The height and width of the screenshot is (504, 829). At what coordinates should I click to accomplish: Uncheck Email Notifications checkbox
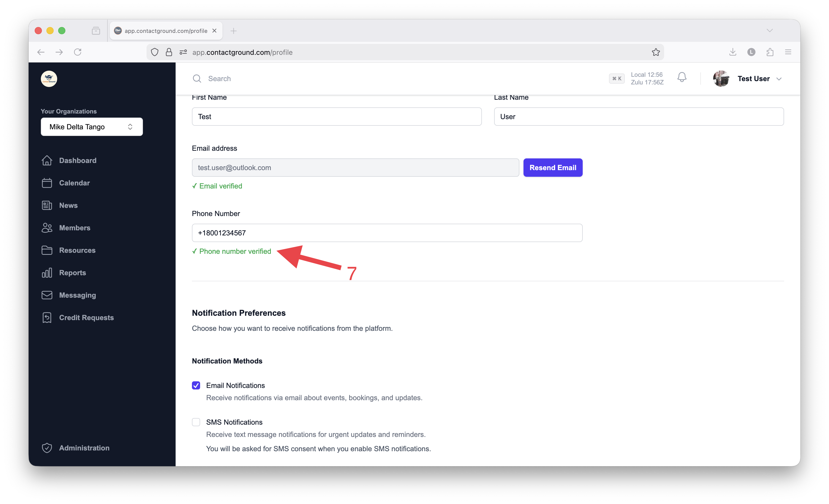196,385
